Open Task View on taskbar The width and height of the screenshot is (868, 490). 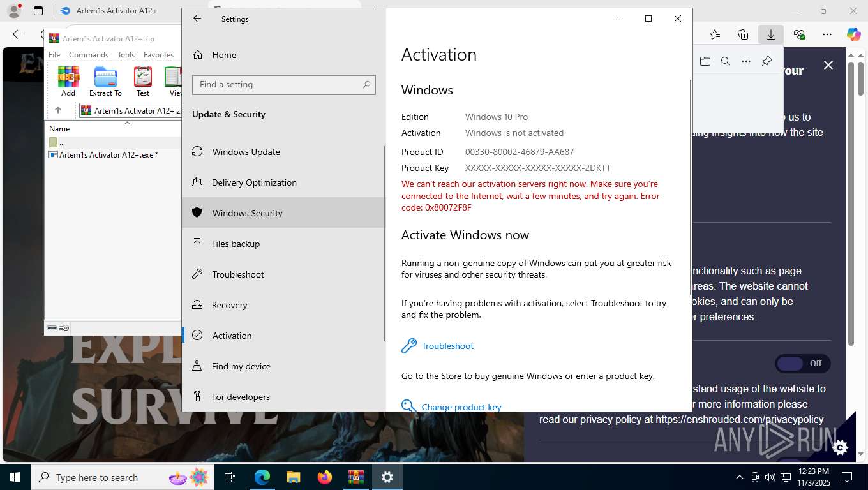(x=230, y=477)
